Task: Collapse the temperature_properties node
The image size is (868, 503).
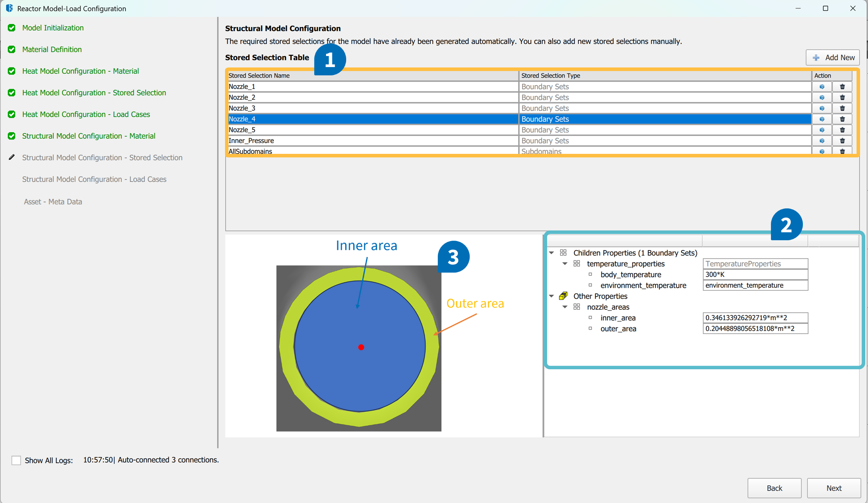Action: pos(565,264)
